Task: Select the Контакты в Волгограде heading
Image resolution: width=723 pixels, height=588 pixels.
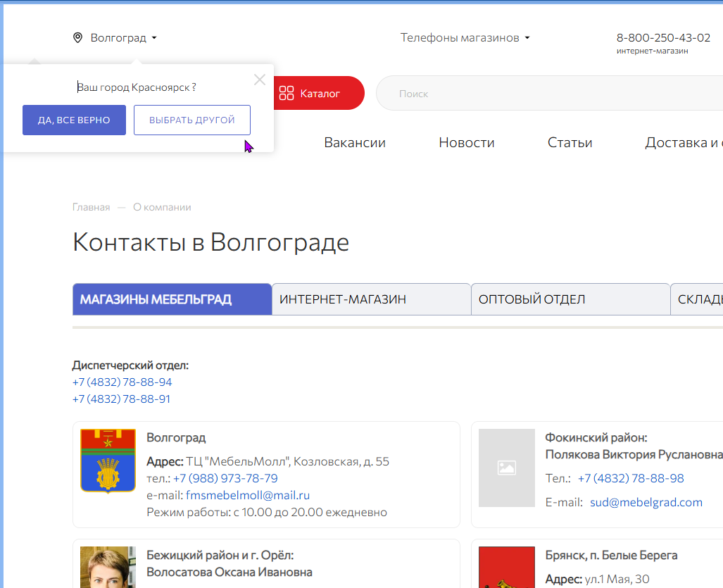Action: tap(210, 242)
